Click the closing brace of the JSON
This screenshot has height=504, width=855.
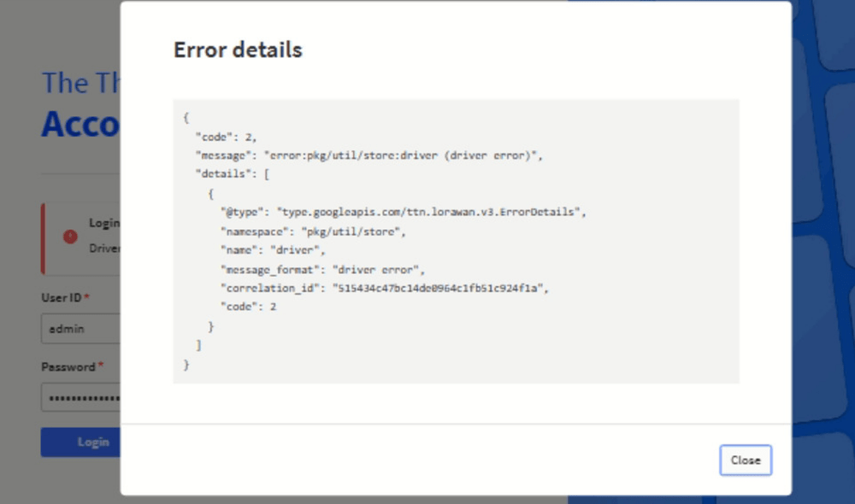[x=186, y=365]
